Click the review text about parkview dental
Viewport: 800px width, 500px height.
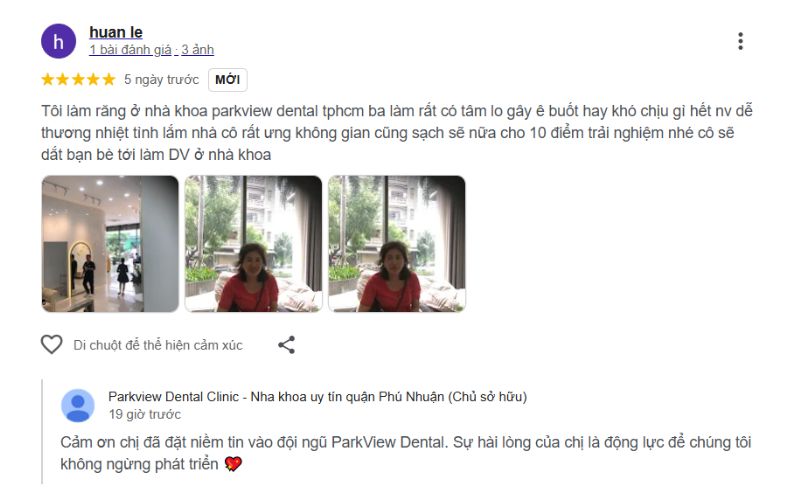(397, 133)
